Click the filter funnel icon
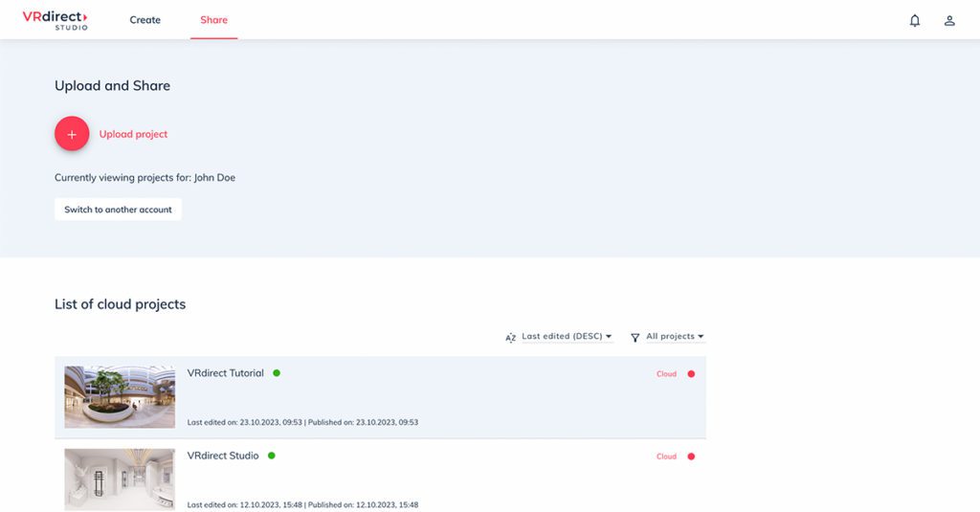This screenshot has height=512, width=980. tap(635, 338)
